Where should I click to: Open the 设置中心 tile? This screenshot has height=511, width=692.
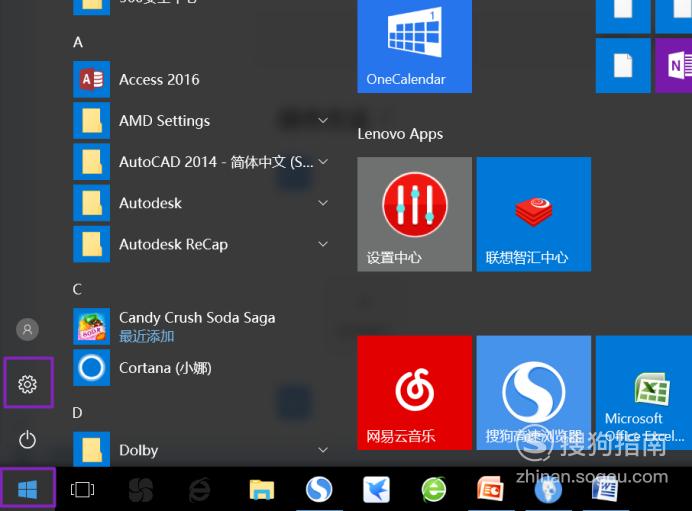414,214
